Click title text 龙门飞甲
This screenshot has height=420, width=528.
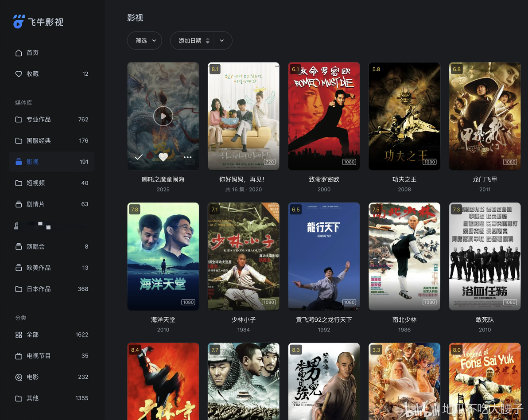pos(485,179)
